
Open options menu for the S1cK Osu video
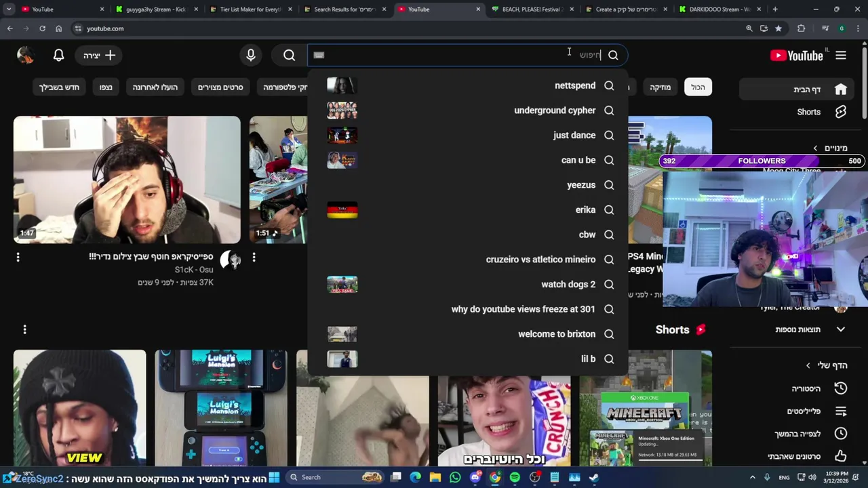tap(18, 258)
